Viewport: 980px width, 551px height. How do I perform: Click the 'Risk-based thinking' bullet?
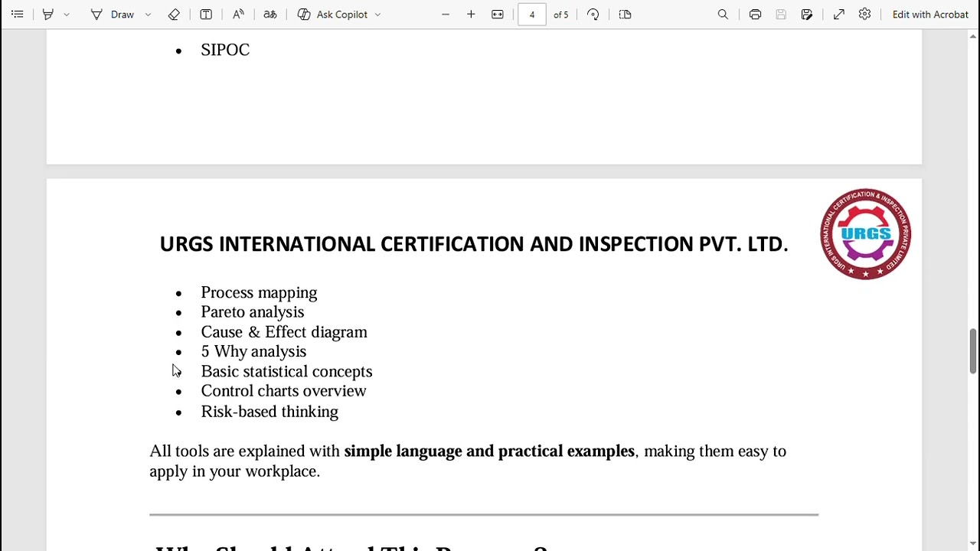[x=269, y=412]
